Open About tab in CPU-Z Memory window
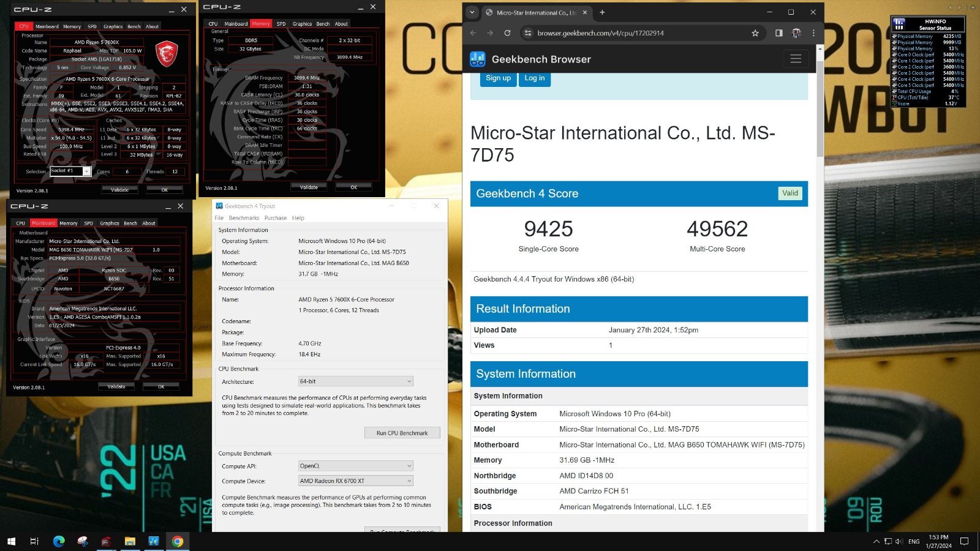The height and width of the screenshot is (551, 980). pos(341,24)
